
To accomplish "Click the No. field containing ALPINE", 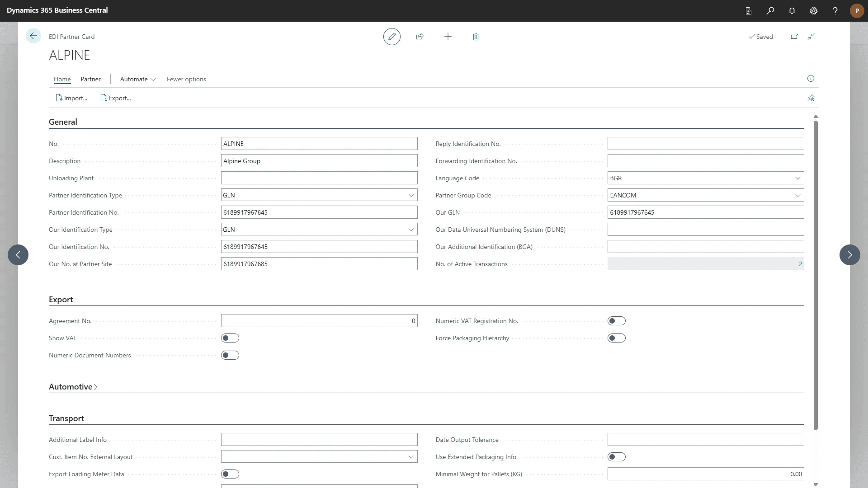I will pos(319,144).
